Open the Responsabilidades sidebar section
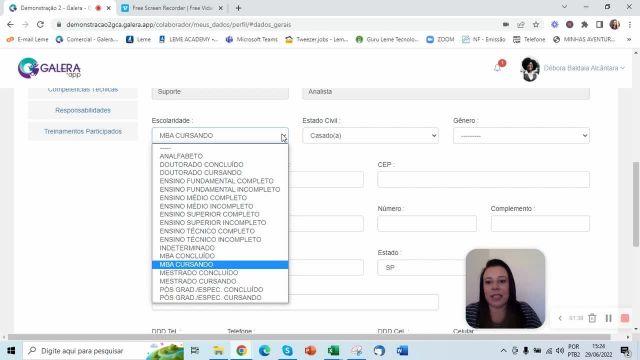This screenshot has height=360, width=640. click(x=83, y=110)
